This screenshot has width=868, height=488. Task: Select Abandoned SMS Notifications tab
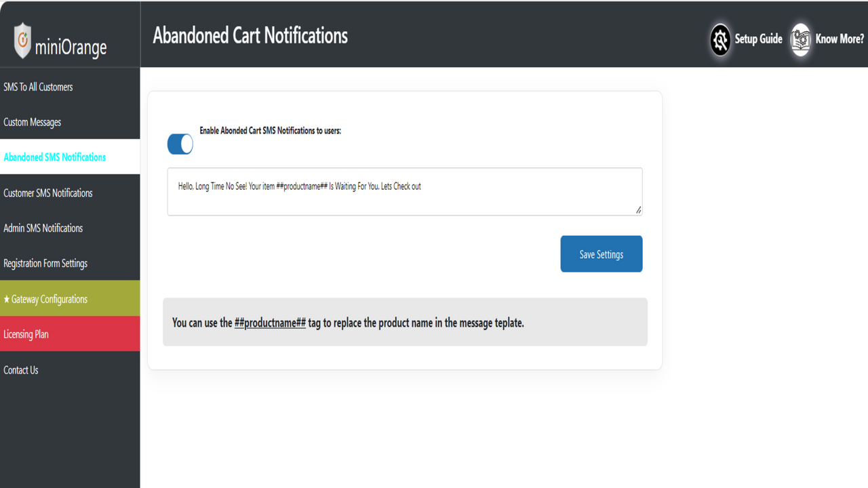click(x=55, y=157)
